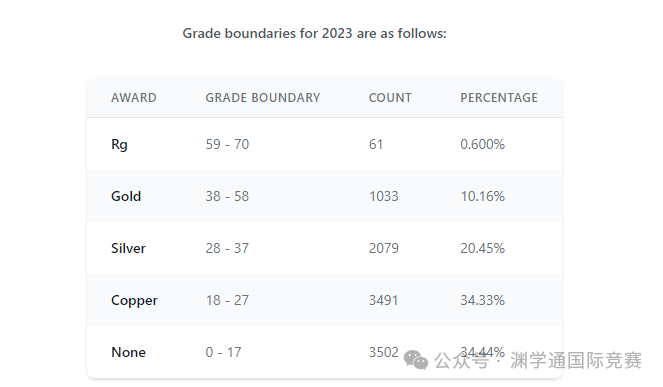
Task: Click the 28 - 37 grade boundary cell
Action: tap(227, 248)
